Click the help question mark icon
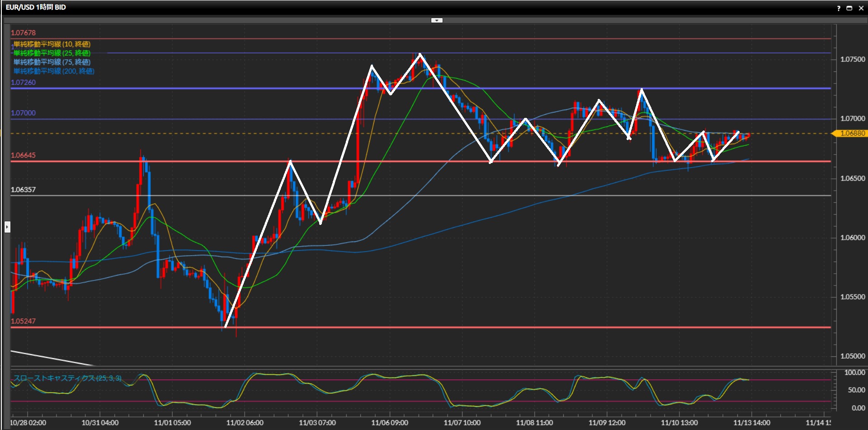The height and width of the screenshot is (430, 868). [x=839, y=8]
